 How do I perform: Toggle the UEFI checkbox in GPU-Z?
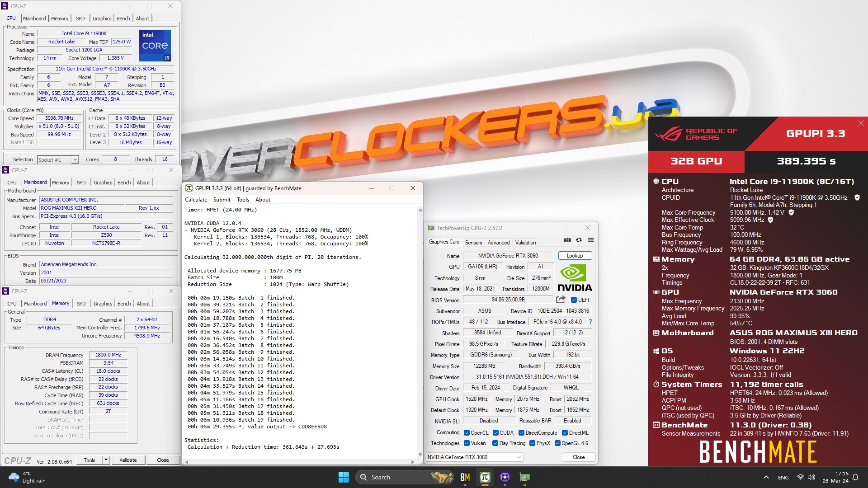[x=574, y=300]
